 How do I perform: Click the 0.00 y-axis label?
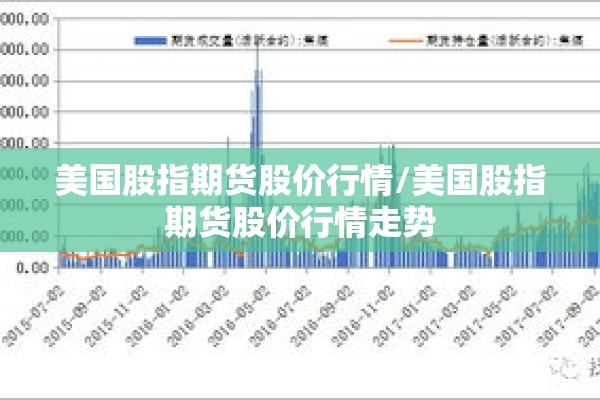(x=33, y=268)
